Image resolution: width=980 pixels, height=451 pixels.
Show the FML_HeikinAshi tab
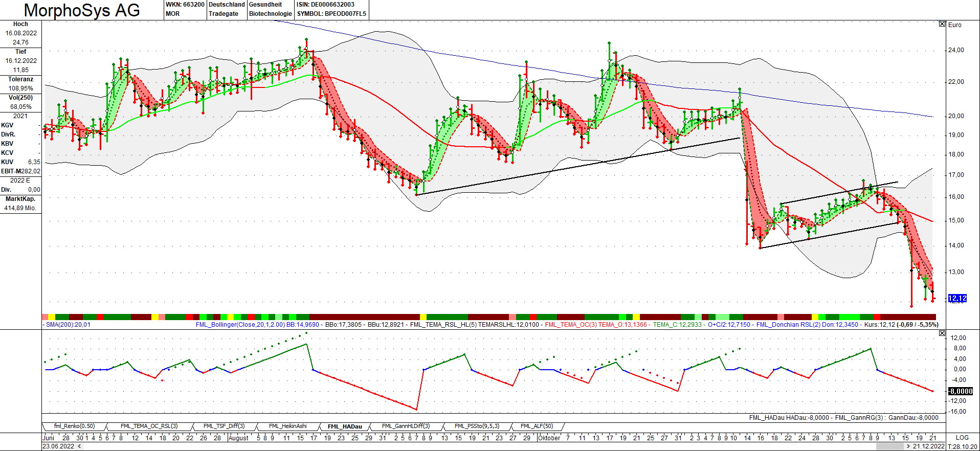click(288, 426)
